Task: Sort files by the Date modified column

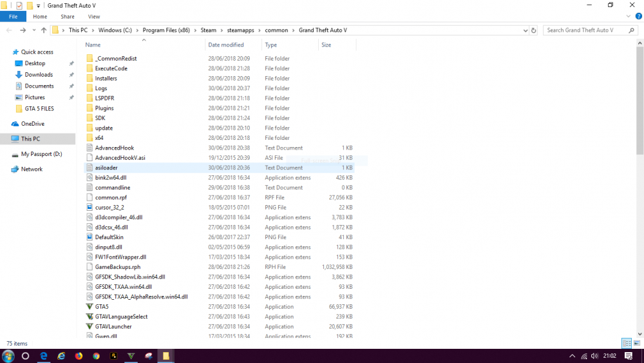Action: point(226,44)
